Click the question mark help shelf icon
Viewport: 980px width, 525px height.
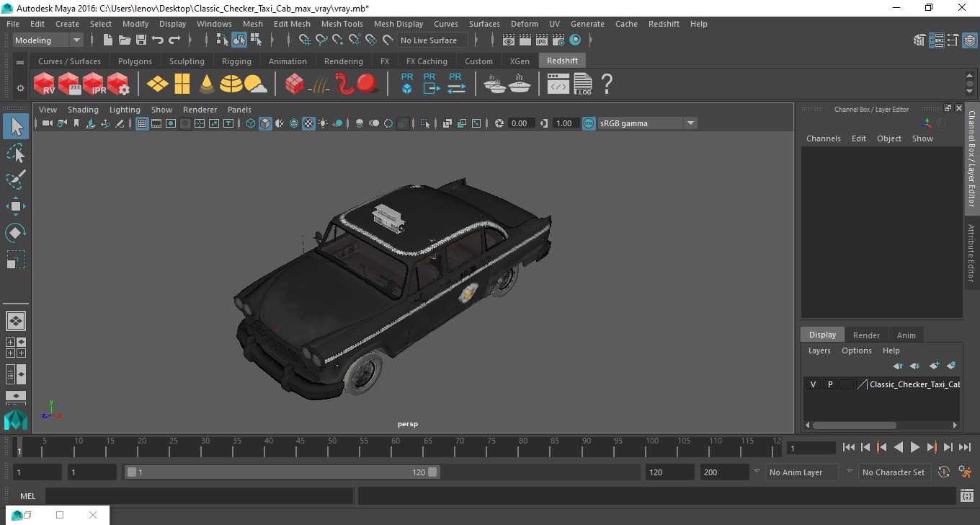(607, 84)
